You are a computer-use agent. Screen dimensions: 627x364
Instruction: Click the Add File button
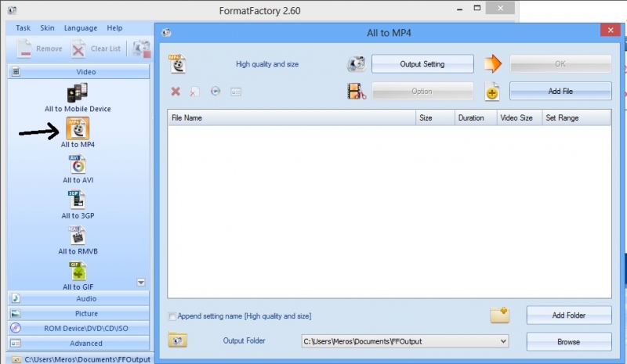coord(560,91)
